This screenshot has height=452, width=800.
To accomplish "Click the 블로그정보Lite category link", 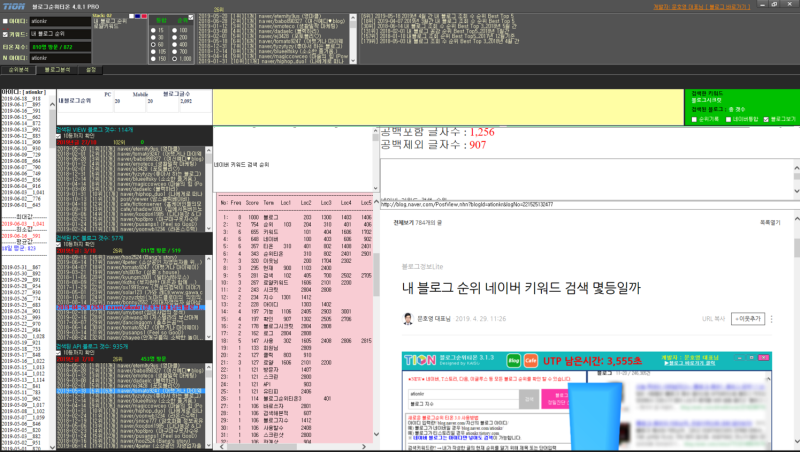I will point(422,267).
